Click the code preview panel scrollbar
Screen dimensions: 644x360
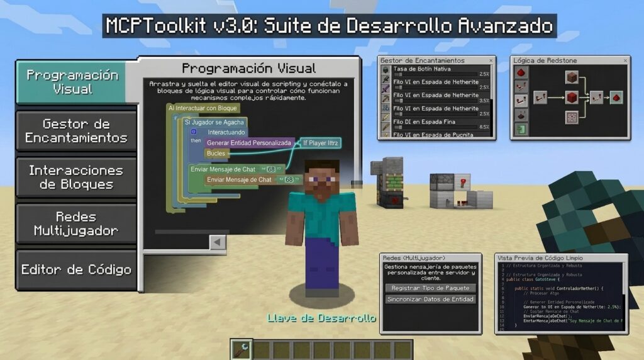pos(625,279)
